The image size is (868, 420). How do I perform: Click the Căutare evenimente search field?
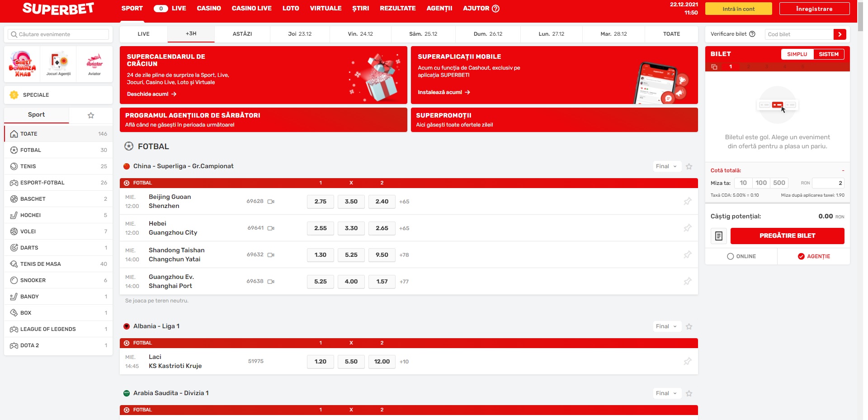coord(58,34)
